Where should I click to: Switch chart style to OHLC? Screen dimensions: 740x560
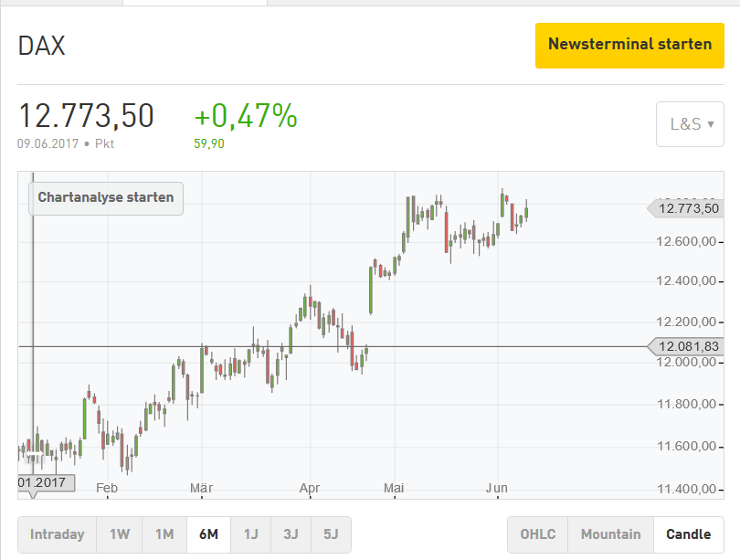point(537,534)
